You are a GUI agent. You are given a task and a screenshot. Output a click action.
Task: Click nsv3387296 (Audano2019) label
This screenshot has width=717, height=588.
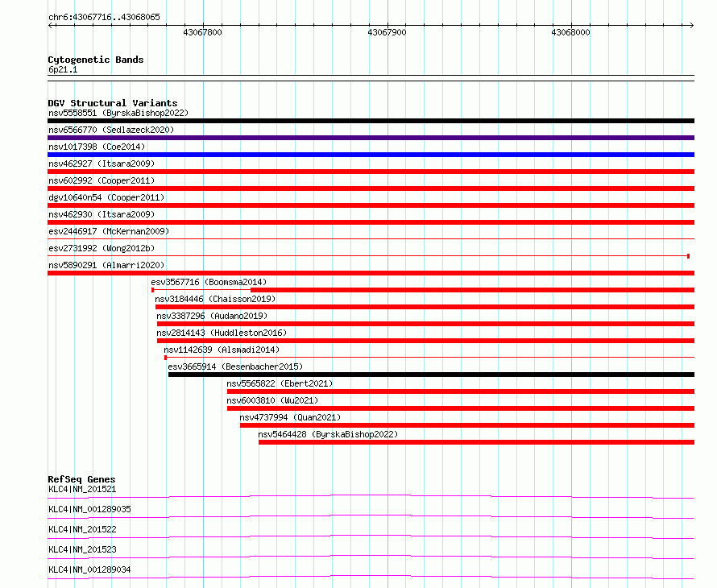click(x=212, y=316)
